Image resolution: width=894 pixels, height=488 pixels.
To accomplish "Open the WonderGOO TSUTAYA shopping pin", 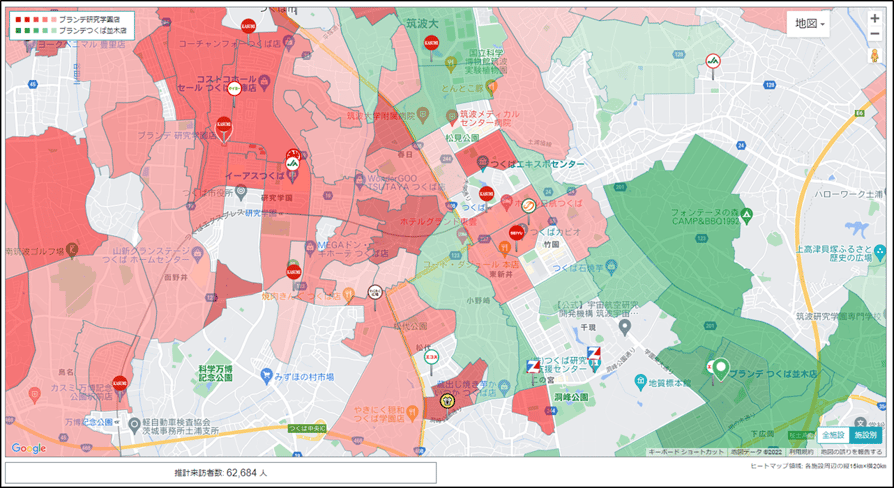I will tap(359, 182).
